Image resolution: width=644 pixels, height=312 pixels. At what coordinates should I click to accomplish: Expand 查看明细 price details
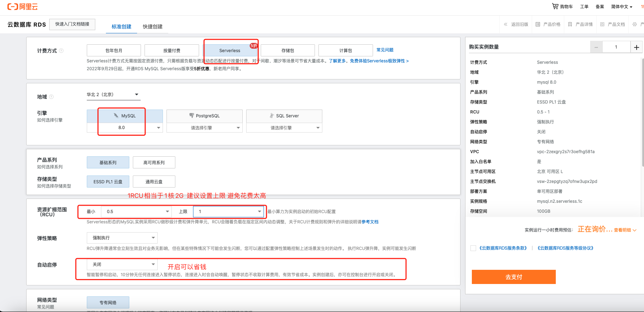[625, 230]
